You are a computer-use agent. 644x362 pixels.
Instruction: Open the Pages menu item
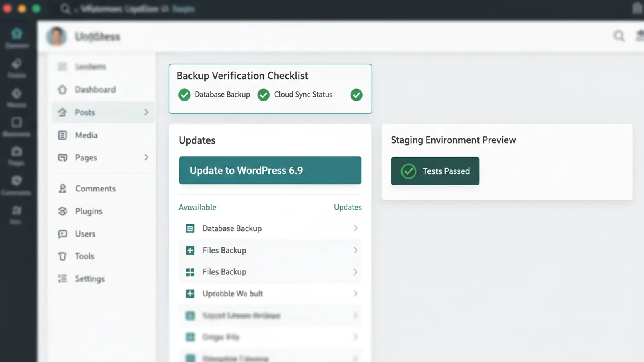coord(103,158)
